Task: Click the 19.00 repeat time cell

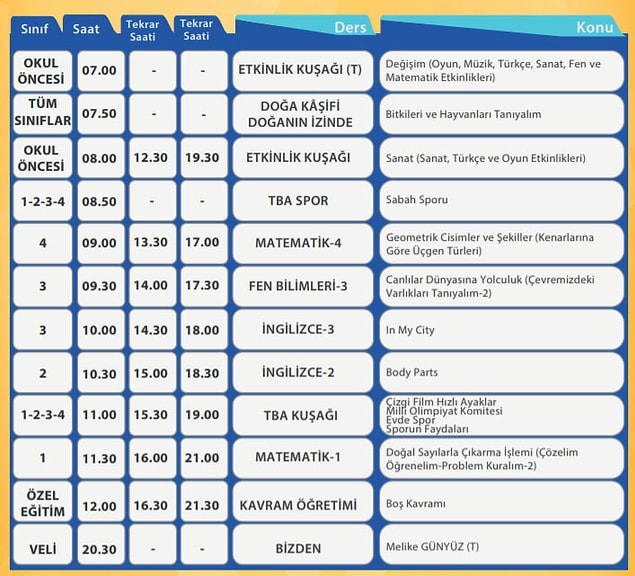Action: click(x=204, y=416)
